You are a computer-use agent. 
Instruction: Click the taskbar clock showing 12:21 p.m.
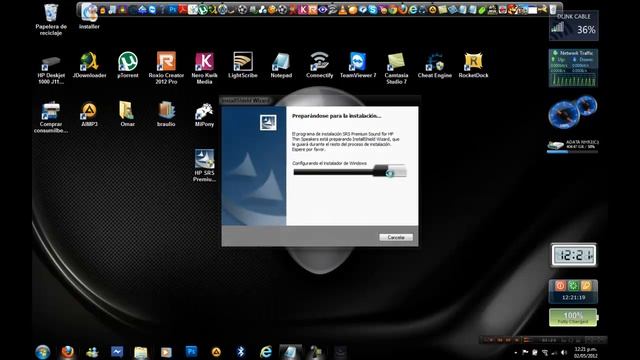[585, 352]
